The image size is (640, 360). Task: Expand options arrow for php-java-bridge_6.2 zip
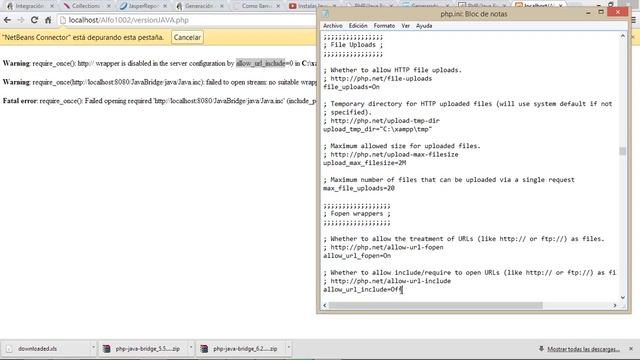pos(288,348)
